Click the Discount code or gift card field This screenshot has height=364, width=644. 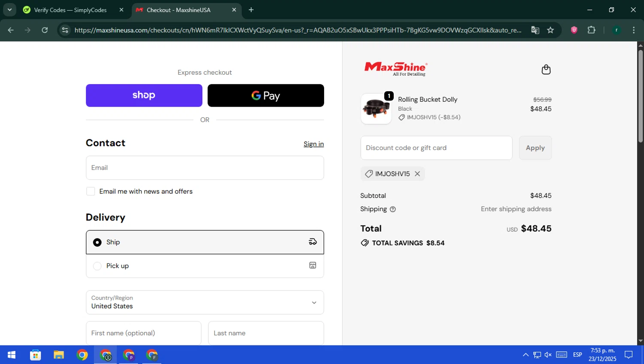[436, 148]
